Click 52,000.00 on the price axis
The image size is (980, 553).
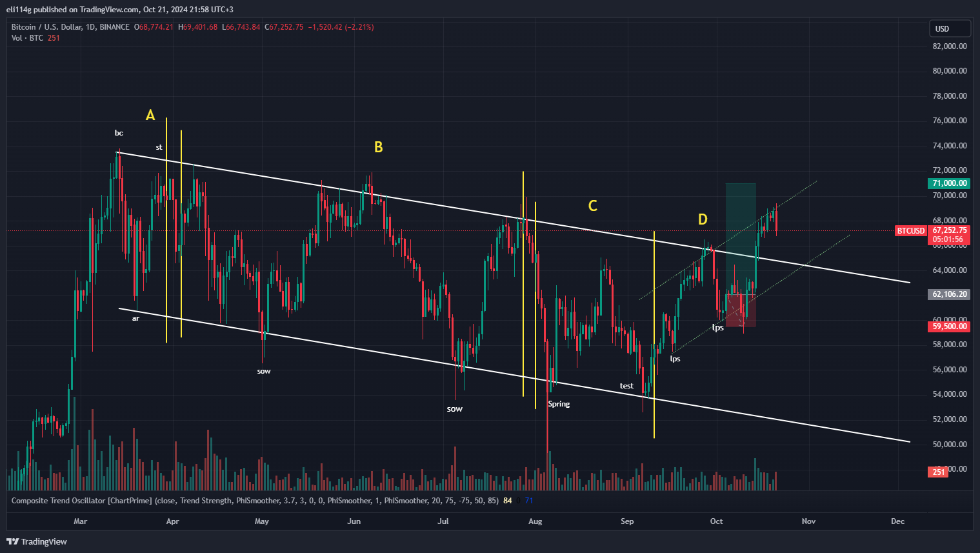coord(950,419)
